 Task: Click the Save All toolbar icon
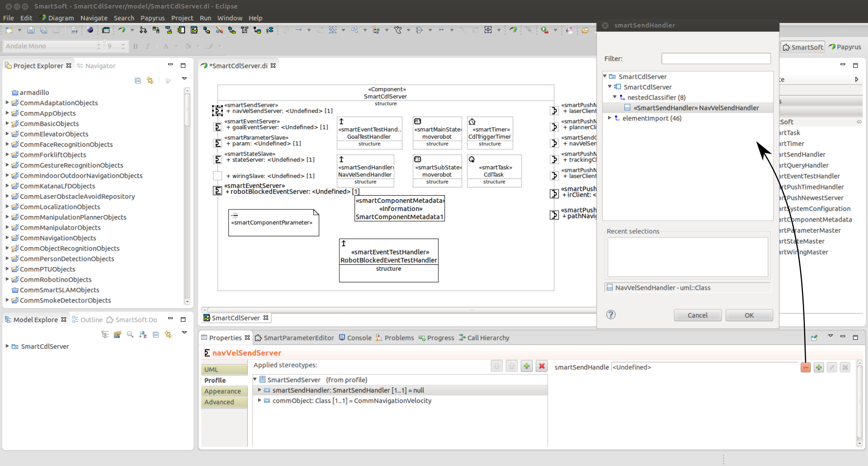[44, 30]
